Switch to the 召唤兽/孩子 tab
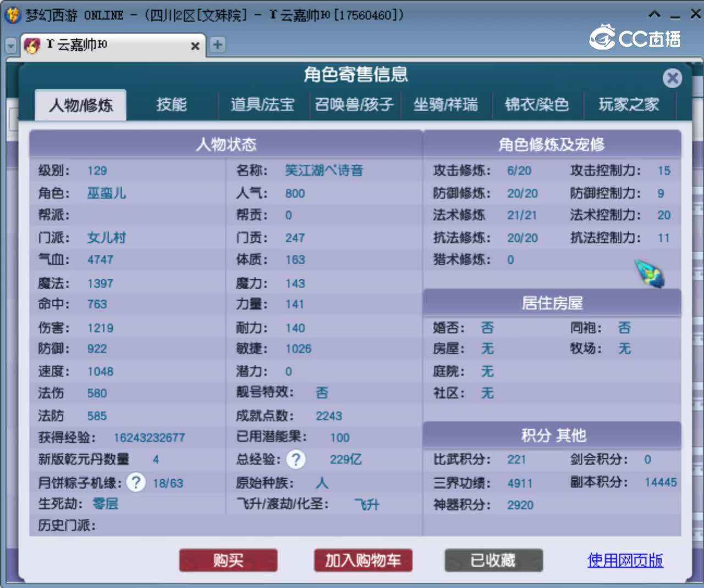This screenshot has width=704, height=588. coord(354,104)
